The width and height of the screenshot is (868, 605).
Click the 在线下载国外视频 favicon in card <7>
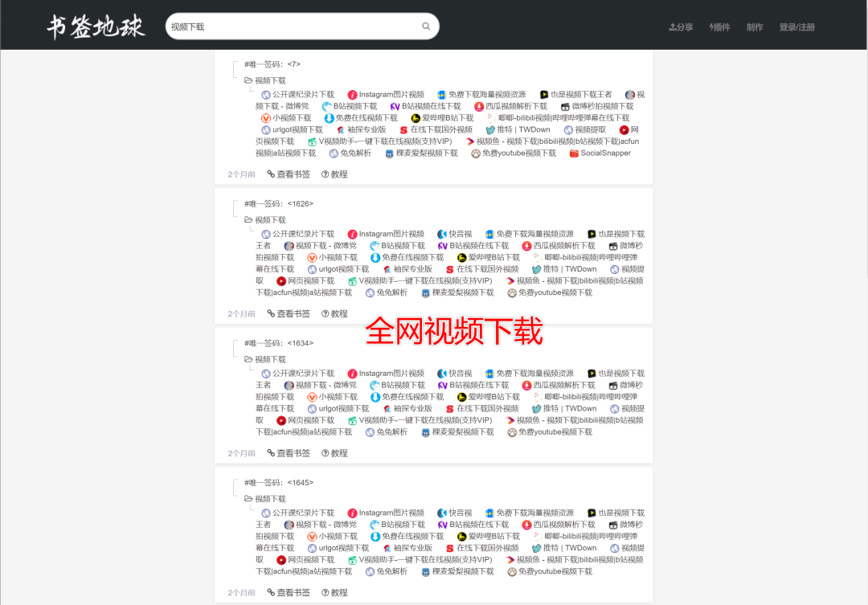pyautogui.click(x=403, y=129)
